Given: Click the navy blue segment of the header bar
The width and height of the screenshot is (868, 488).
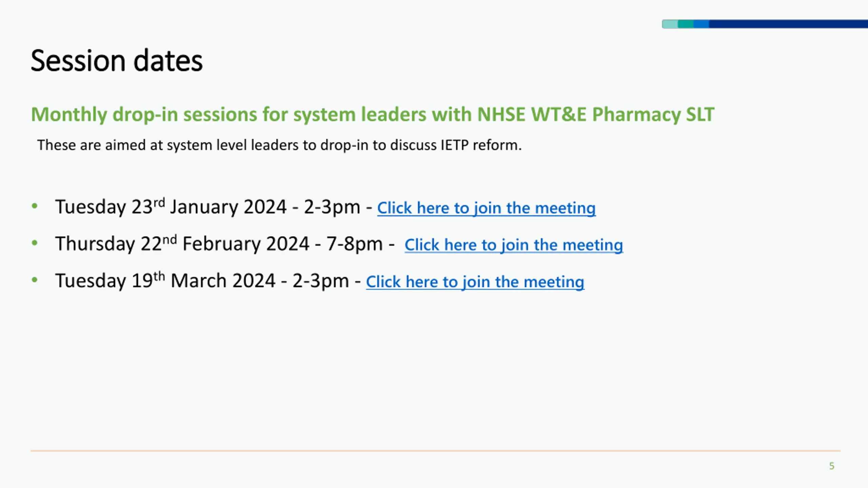Looking at the screenshot, I should [x=788, y=24].
